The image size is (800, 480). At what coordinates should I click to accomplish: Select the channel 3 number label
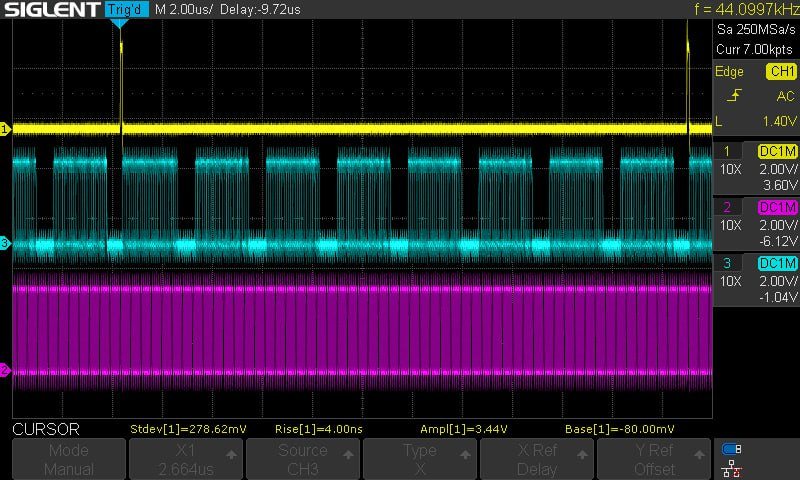point(727,263)
